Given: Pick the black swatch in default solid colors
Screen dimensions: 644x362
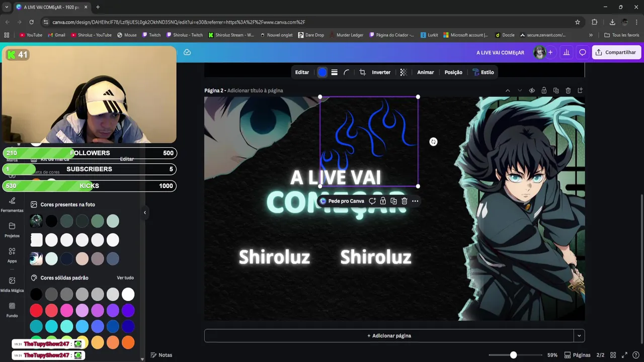Looking at the screenshot, I should (36, 294).
